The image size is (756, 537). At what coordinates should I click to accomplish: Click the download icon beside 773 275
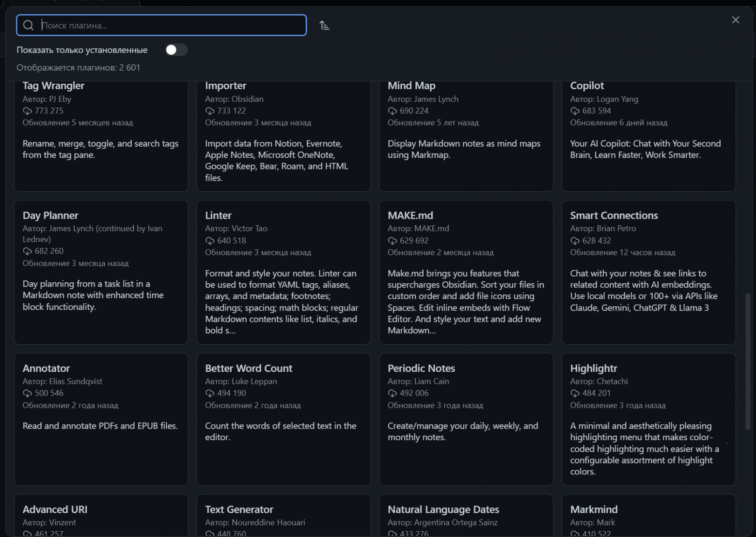point(27,111)
